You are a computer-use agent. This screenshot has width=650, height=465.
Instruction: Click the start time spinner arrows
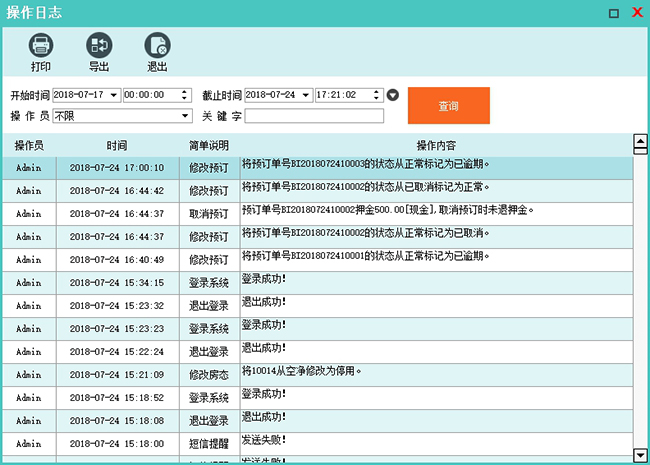pyautogui.click(x=185, y=95)
